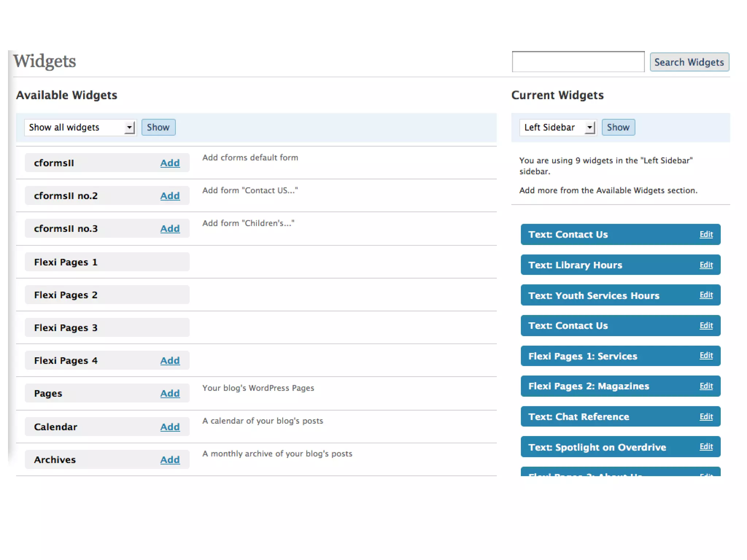Add the cformsII widget

tap(170, 163)
